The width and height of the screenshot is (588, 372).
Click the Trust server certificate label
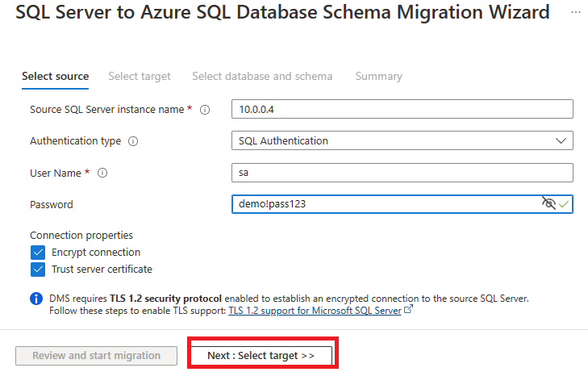point(102,270)
